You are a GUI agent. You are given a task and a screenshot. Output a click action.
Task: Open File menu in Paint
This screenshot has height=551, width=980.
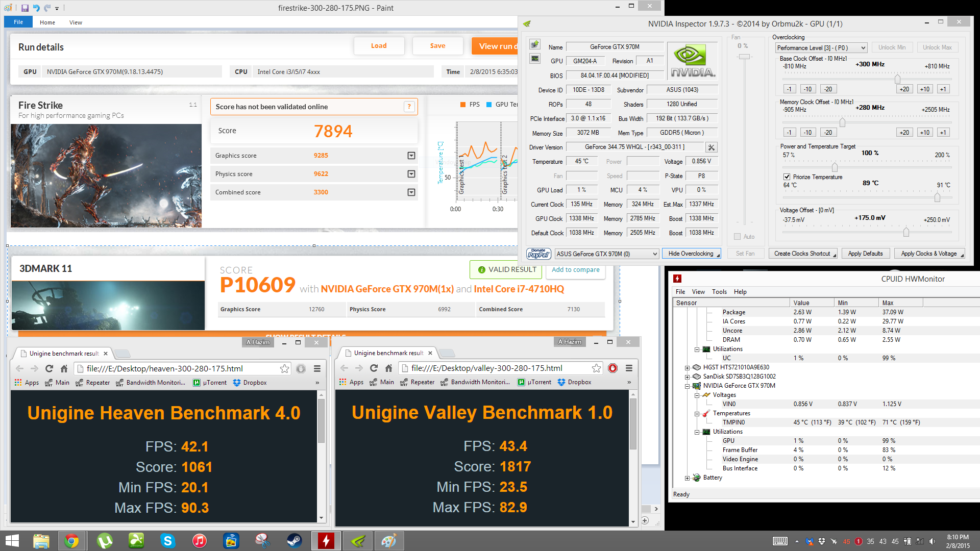(18, 22)
